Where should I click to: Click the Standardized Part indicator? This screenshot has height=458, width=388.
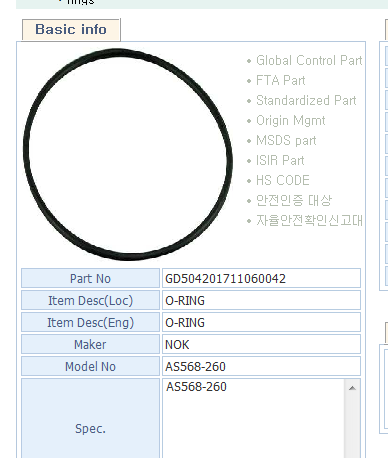[x=302, y=101]
